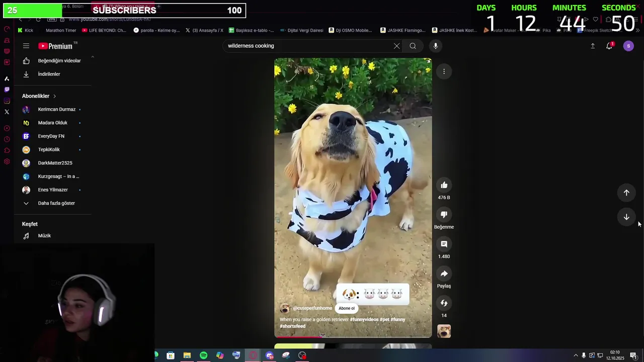Open X (Twitter) in Opera sidebar

pyautogui.click(x=7, y=112)
